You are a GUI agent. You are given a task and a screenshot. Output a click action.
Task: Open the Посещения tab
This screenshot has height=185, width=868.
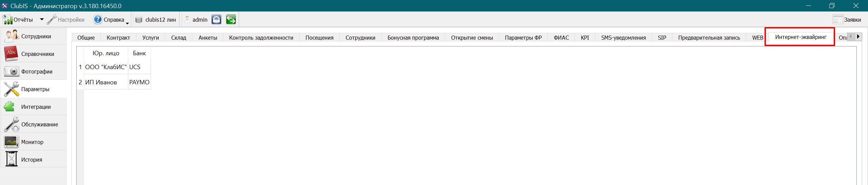320,38
